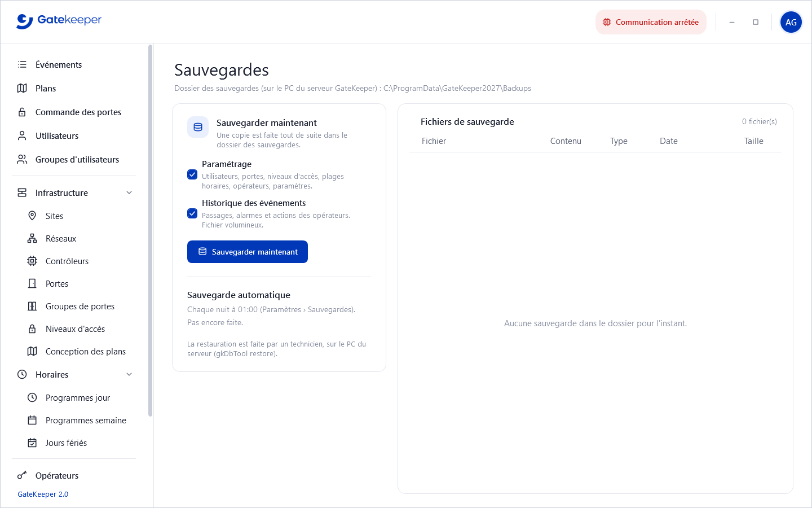812x508 pixels.
Task: Open the Opérateurs menu entry
Action: [x=74, y=475]
